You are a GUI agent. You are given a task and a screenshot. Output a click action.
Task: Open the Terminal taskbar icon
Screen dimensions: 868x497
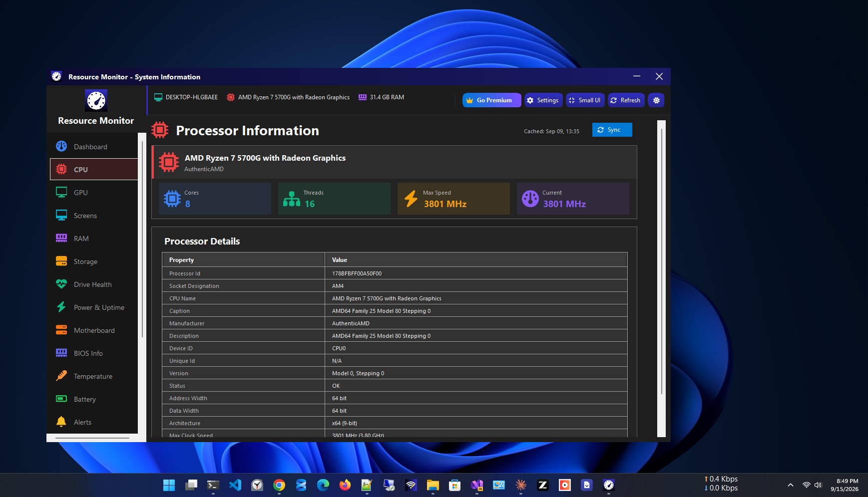(x=213, y=485)
